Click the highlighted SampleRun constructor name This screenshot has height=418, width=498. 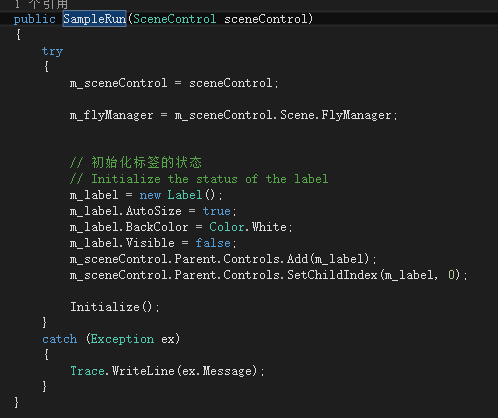click(95, 19)
